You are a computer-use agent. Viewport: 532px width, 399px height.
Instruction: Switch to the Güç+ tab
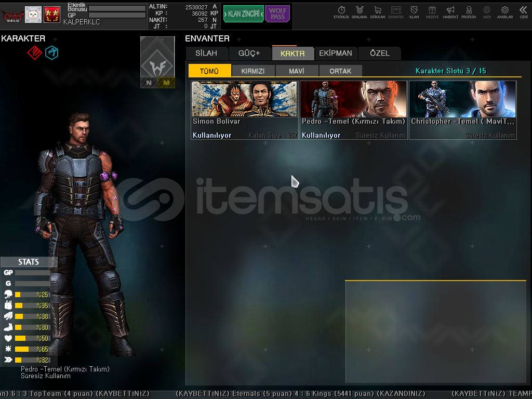pos(249,54)
